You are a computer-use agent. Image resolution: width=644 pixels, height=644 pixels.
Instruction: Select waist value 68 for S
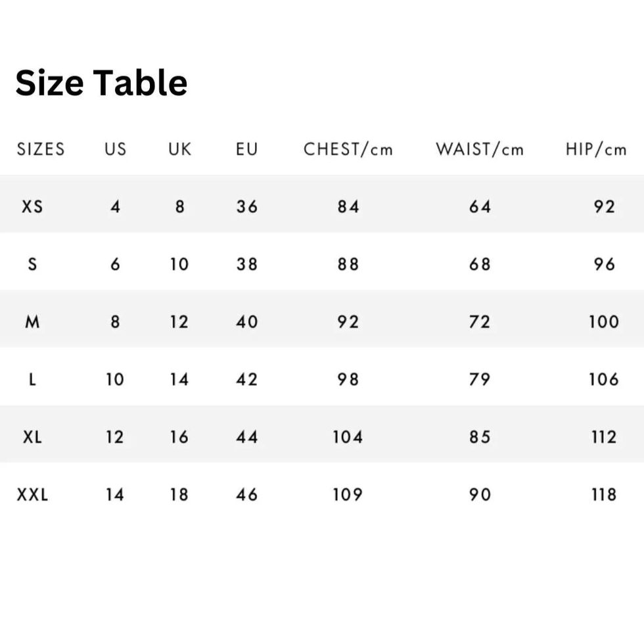click(480, 264)
